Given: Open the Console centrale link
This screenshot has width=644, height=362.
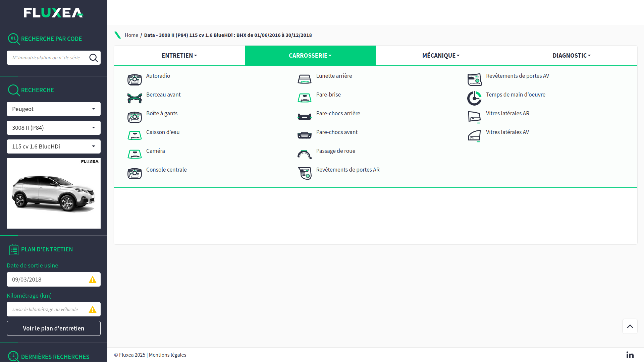Looking at the screenshot, I should click(x=166, y=170).
